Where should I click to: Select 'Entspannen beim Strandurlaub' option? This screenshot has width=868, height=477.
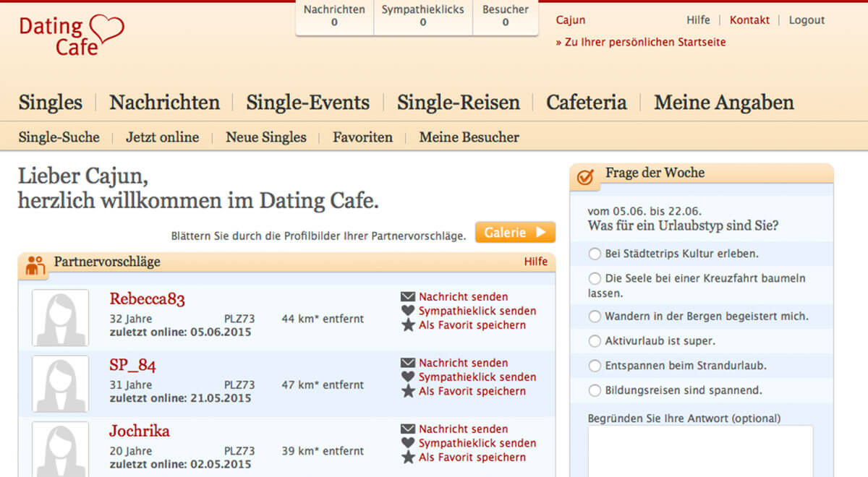[595, 366]
